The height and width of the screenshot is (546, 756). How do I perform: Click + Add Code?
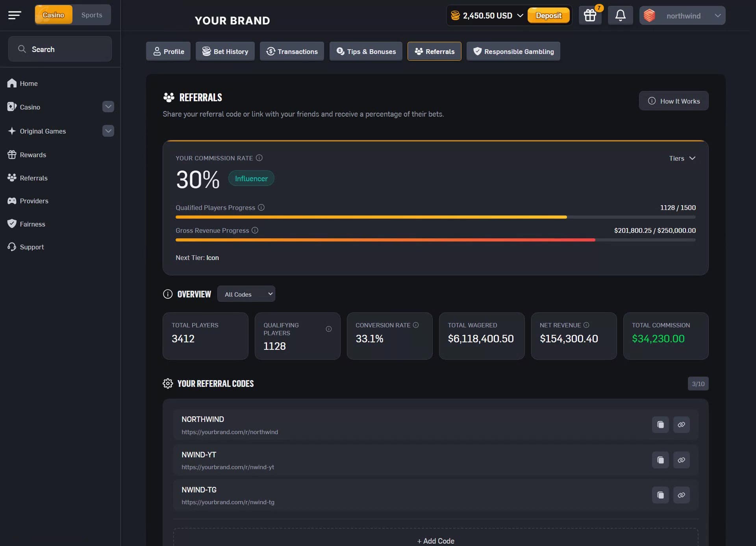[435, 540]
